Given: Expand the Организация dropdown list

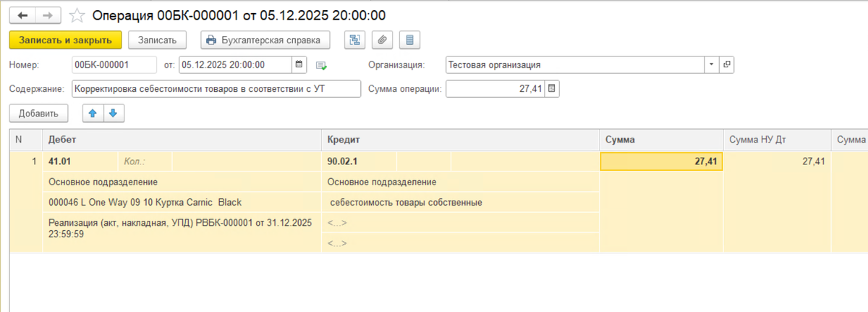Looking at the screenshot, I should tap(711, 65).
